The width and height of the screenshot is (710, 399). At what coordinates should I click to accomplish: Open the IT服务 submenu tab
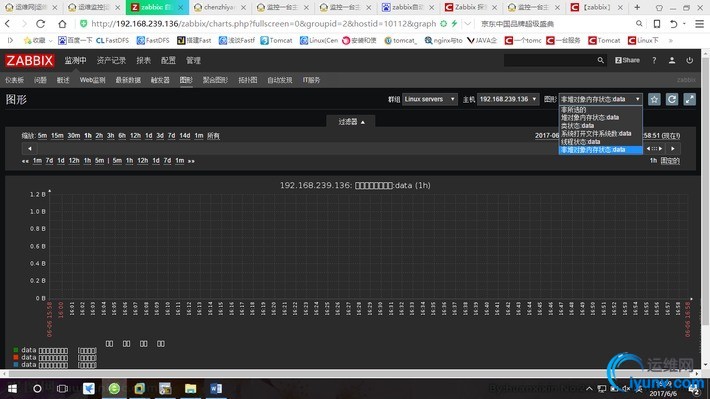pos(312,80)
